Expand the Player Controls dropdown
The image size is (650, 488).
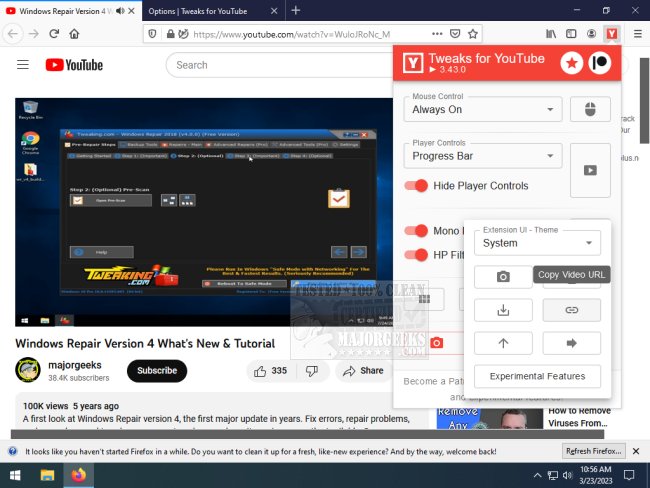tap(483, 156)
